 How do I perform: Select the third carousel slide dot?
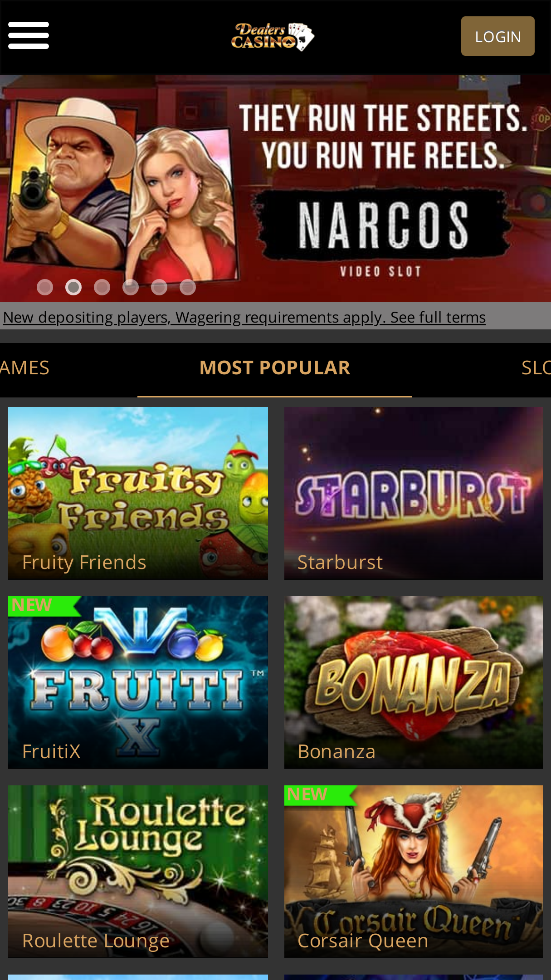click(102, 287)
